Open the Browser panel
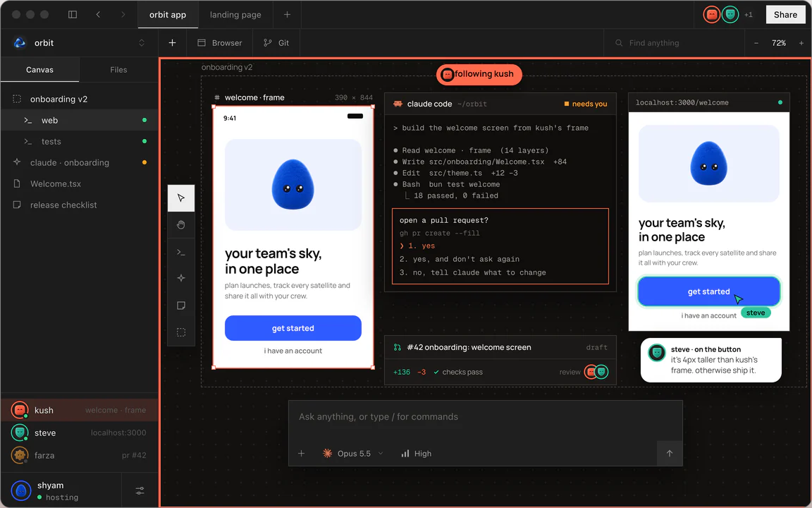Screen dimensions: 812x508 click(x=220, y=43)
